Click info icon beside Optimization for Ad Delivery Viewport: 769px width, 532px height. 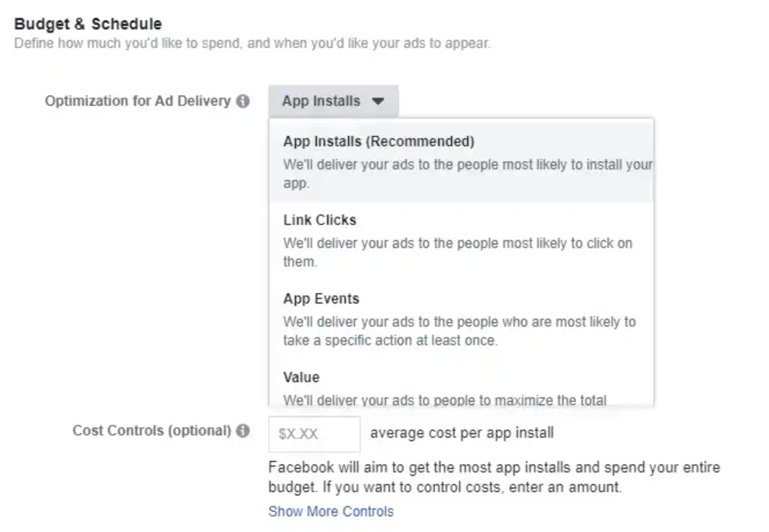[x=243, y=101]
